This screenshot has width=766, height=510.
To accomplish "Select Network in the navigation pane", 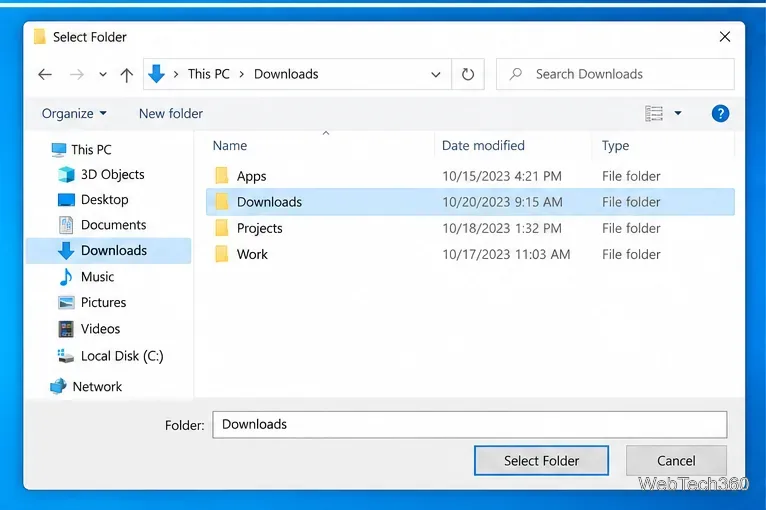I will click(97, 386).
